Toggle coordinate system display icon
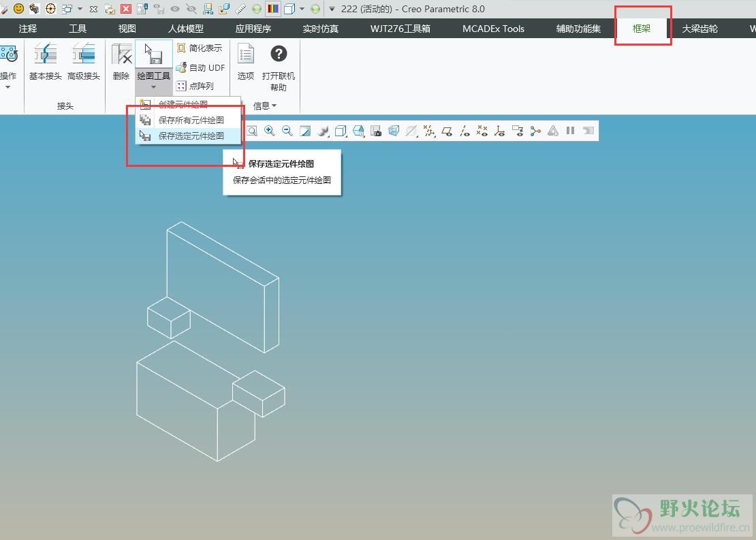The image size is (756, 540). click(x=500, y=131)
